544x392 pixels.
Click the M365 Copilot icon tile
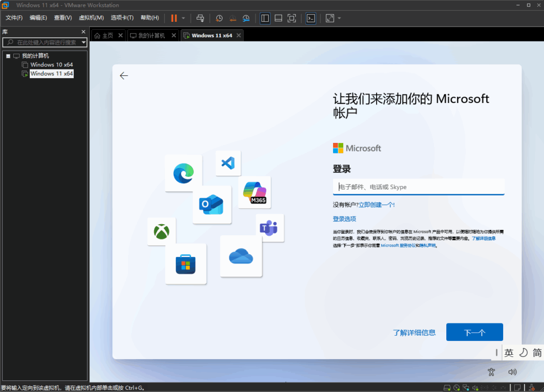pos(254,192)
